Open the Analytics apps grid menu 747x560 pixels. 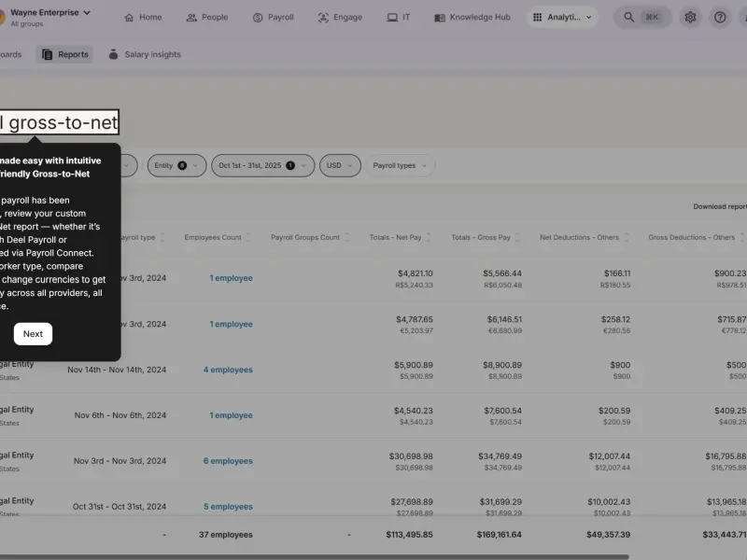[562, 17]
